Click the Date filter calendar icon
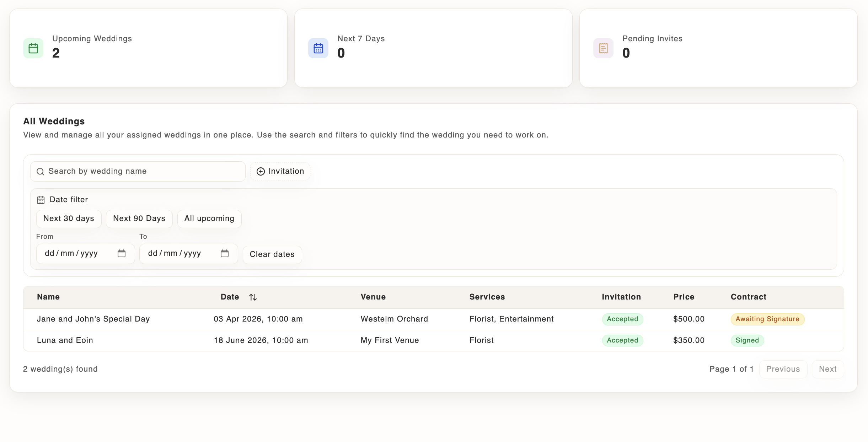The height and width of the screenshot is (442, 868). coord(41,200)
